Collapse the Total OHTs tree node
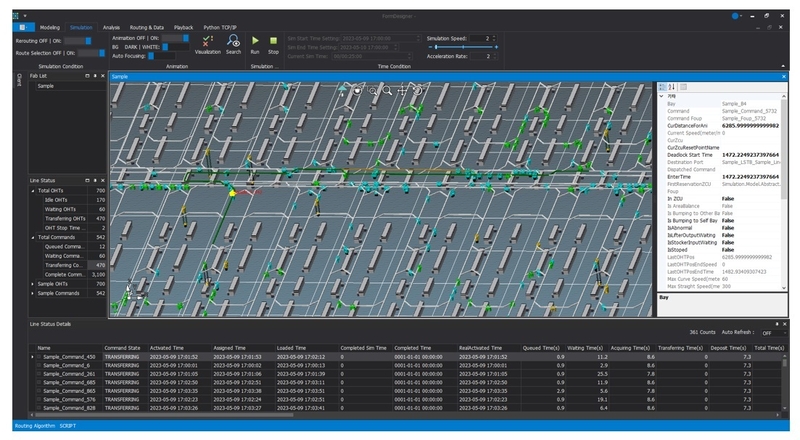 pos(33,190)
